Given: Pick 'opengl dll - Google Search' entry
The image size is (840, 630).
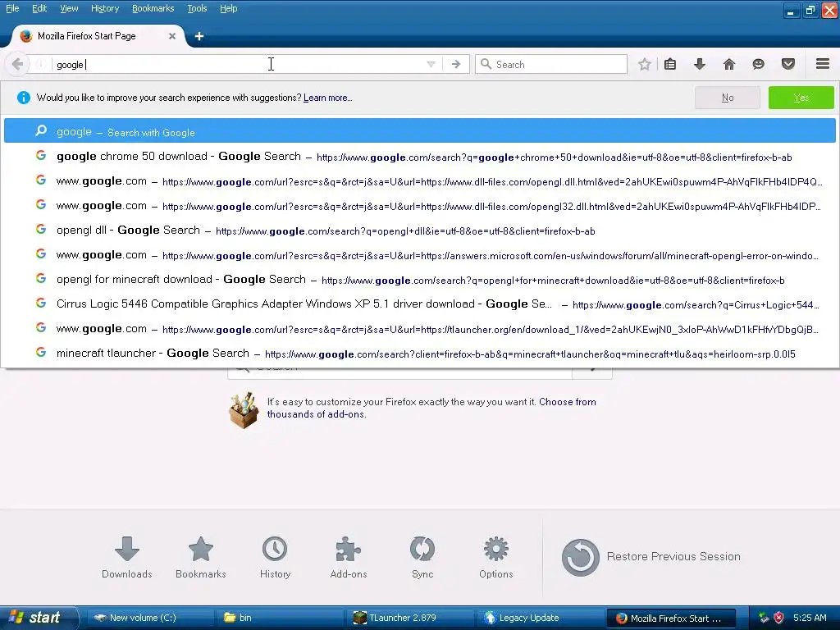Looking at the screenshot, I should [419, 231].
